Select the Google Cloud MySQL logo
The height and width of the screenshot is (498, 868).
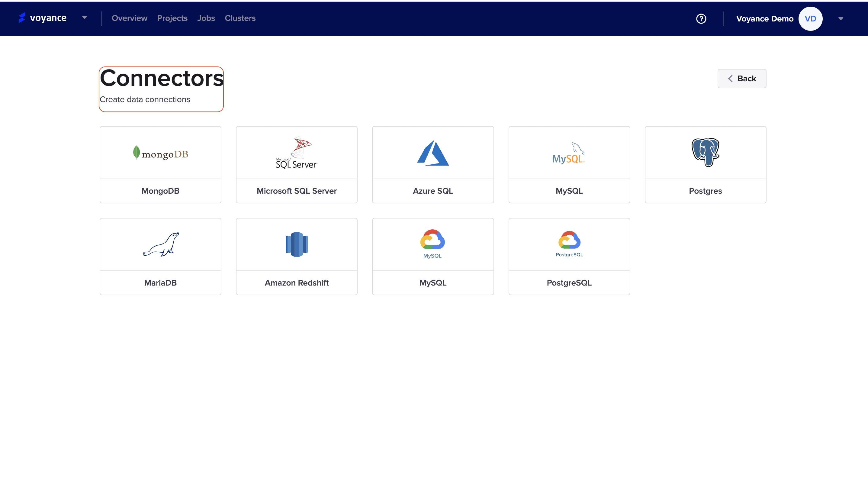(432, 244)
